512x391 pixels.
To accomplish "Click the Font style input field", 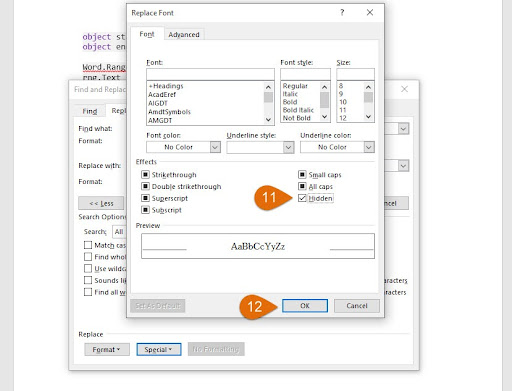I will pyautogui.click(x=305, y=74).
